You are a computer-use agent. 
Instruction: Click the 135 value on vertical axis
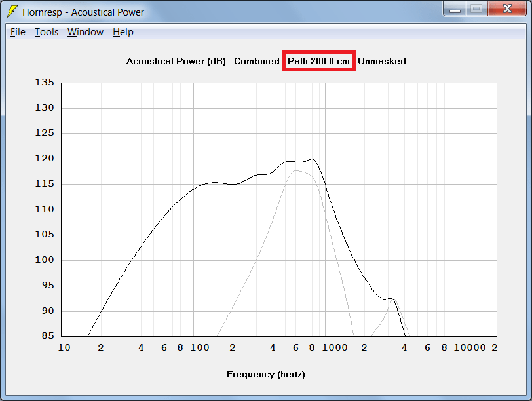(45, 83)
